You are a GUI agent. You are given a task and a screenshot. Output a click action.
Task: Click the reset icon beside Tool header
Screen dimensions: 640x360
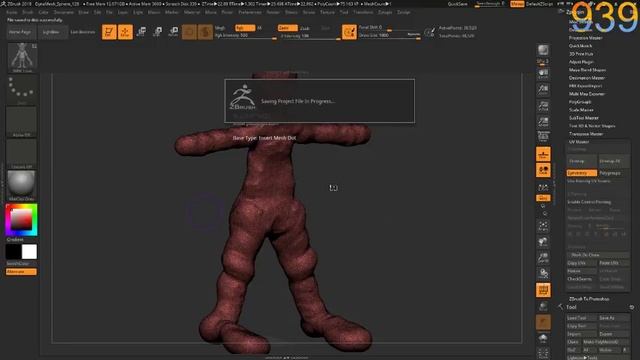631,307
